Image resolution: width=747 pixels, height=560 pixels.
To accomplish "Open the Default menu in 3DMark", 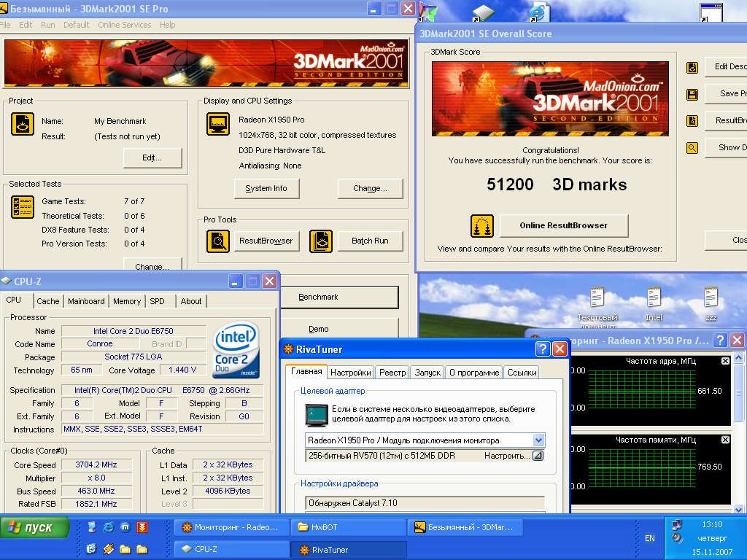I will pyautogui.click(x=76, y=25).
